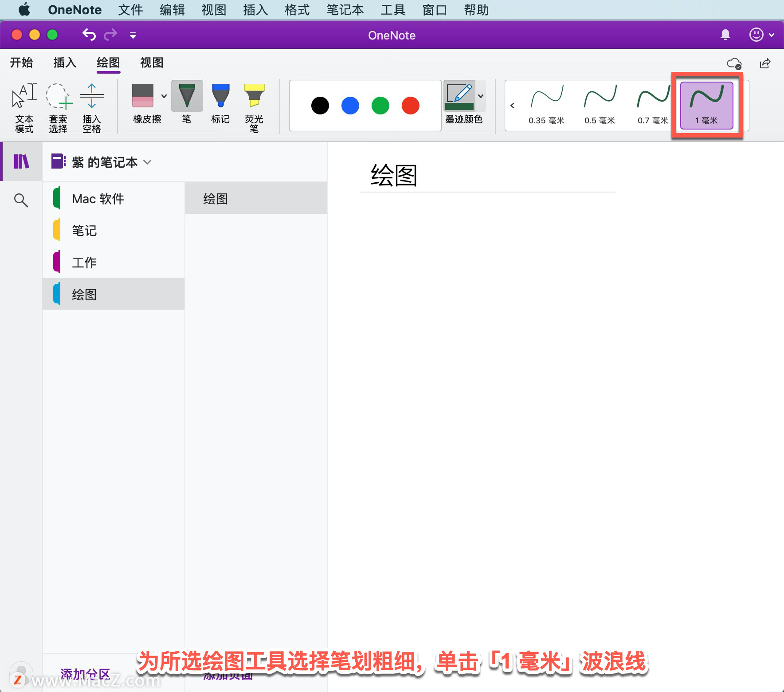Open the Eraser options dropdown arrow

[164, 96]
